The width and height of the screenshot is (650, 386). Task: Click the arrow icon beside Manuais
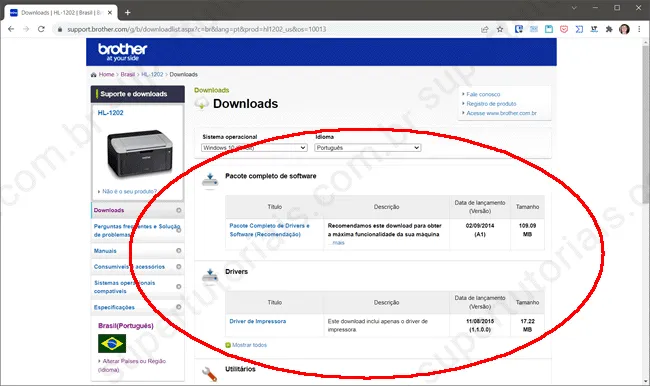179,250
